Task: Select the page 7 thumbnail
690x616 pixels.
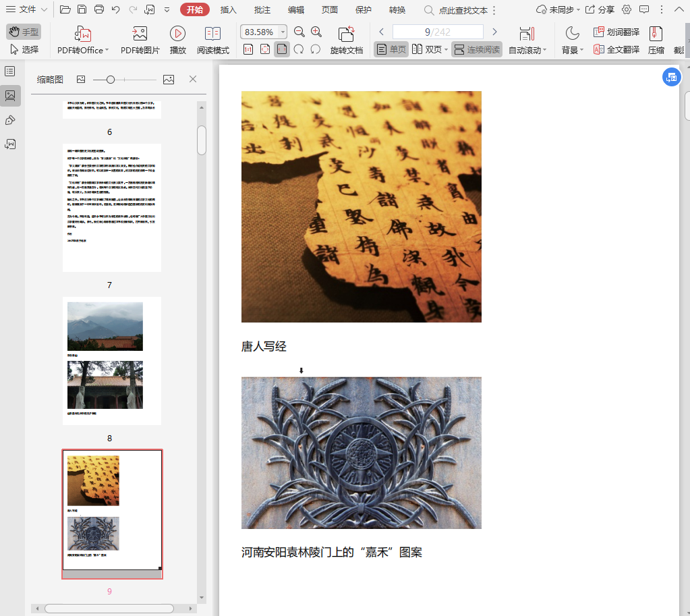Action: [112, 207]
